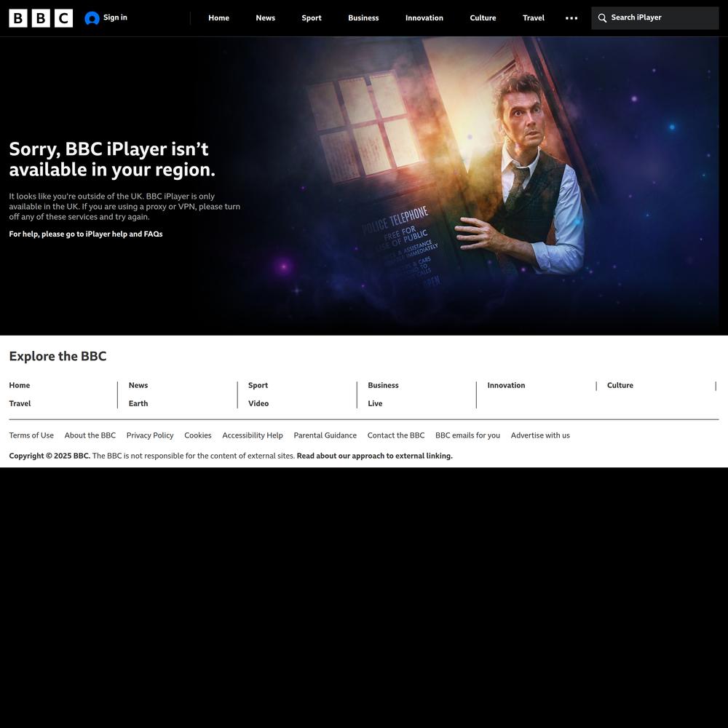Open Accessibility Help

pos(253,435)
